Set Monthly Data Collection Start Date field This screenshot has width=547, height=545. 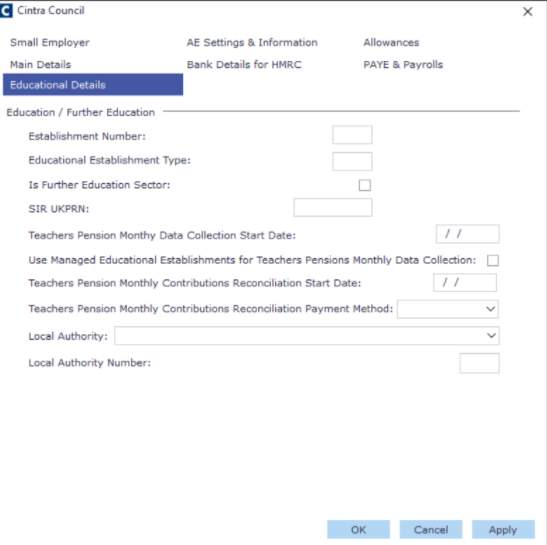[467, 234]
